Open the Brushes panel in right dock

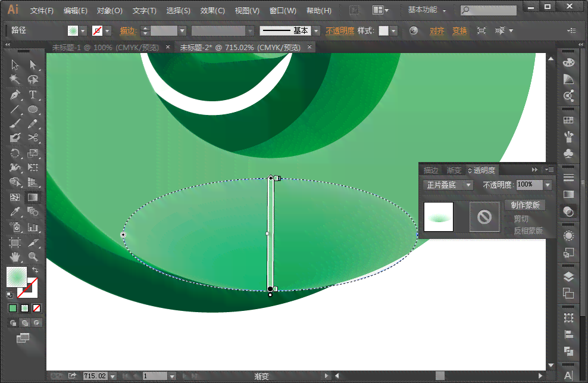(568, 137)
